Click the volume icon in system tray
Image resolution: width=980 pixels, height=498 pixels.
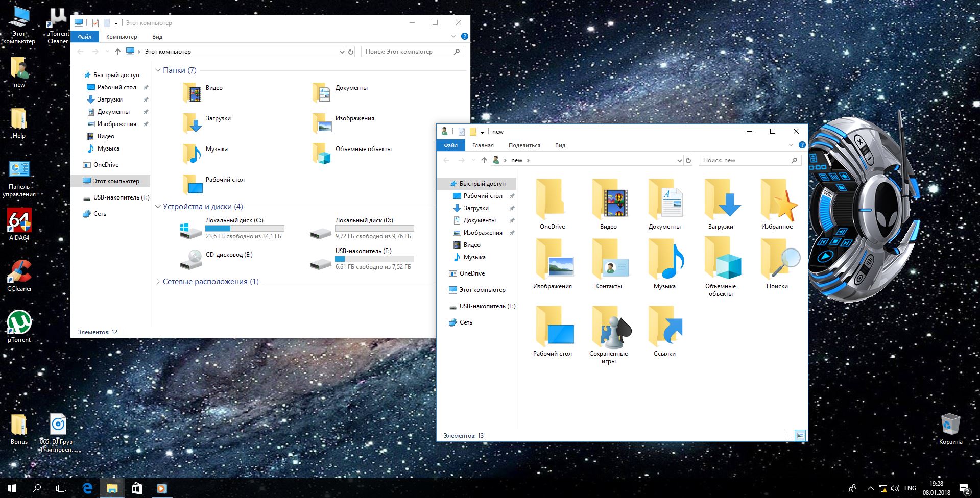tap(896, 488)
